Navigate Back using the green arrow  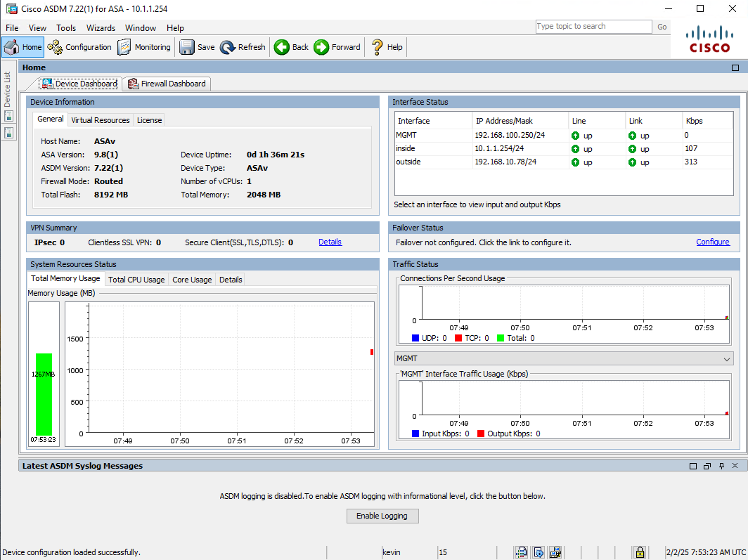click(292, 47)
